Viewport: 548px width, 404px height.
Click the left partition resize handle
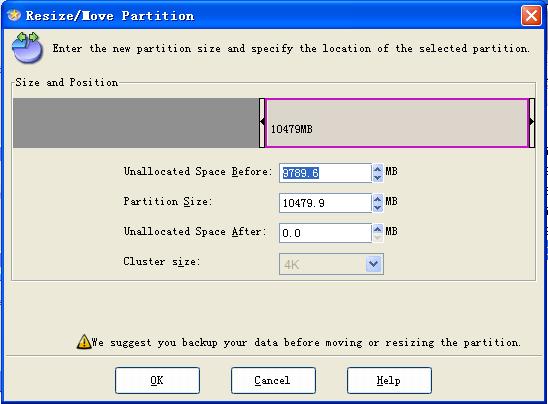pyautogui.click(x=262, y=123)
